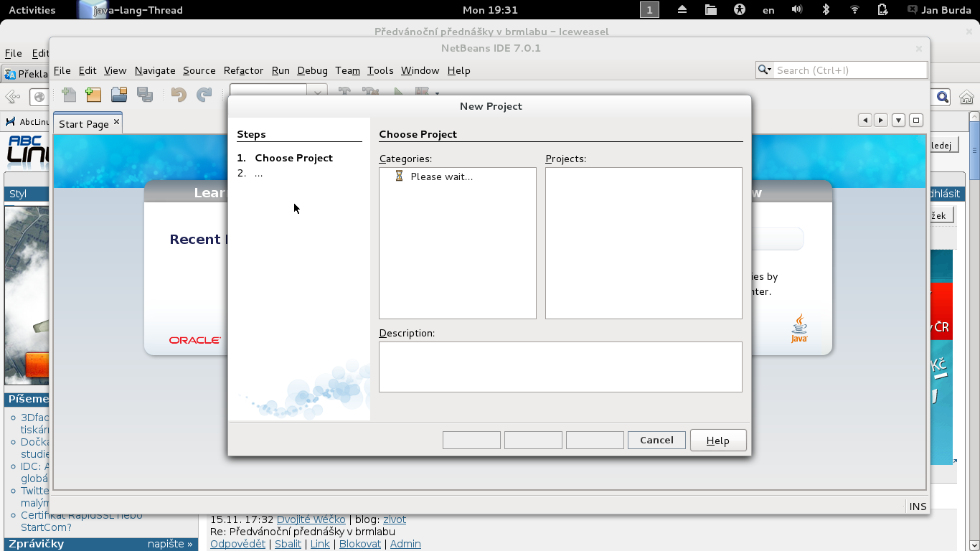Click the Please wait... item in Categories
Viewport: 980px width, 551px height.
[x=441, y=176]
